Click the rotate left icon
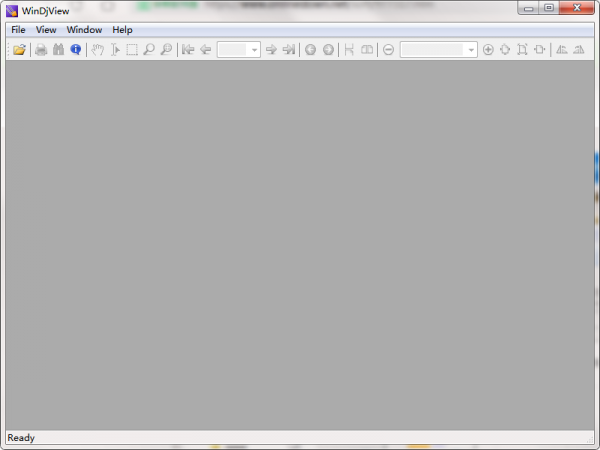The width and height of the screenshot is (600, 450). coord(562,49)
